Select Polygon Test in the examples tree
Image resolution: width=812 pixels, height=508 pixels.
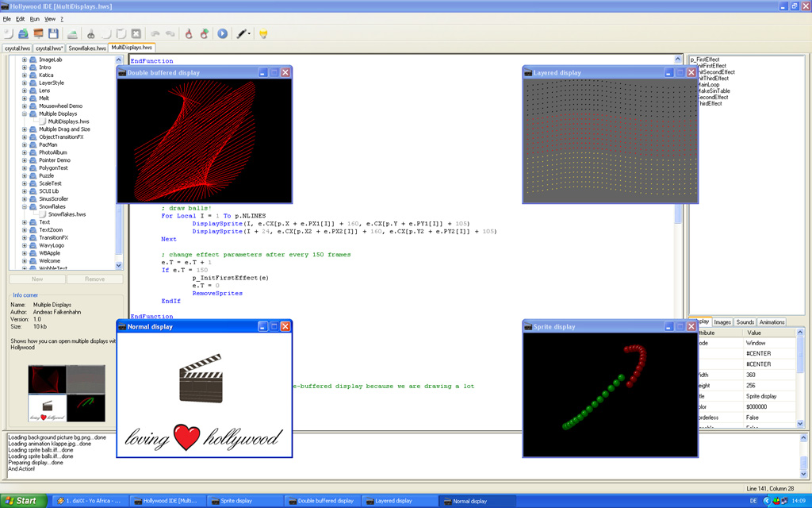click(x=53, y=168)
